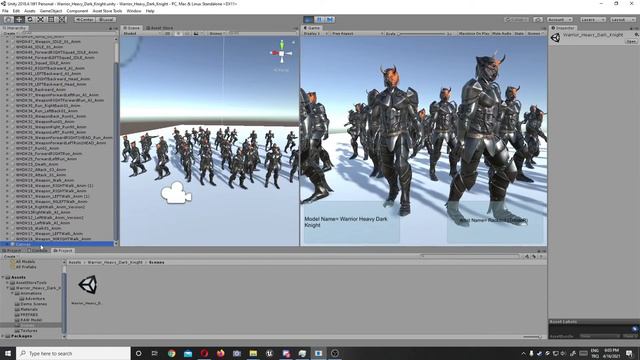Toggle scene audio in Scene view
The width and height of the screenshot is (640, 360).
(x=187, y=33)
